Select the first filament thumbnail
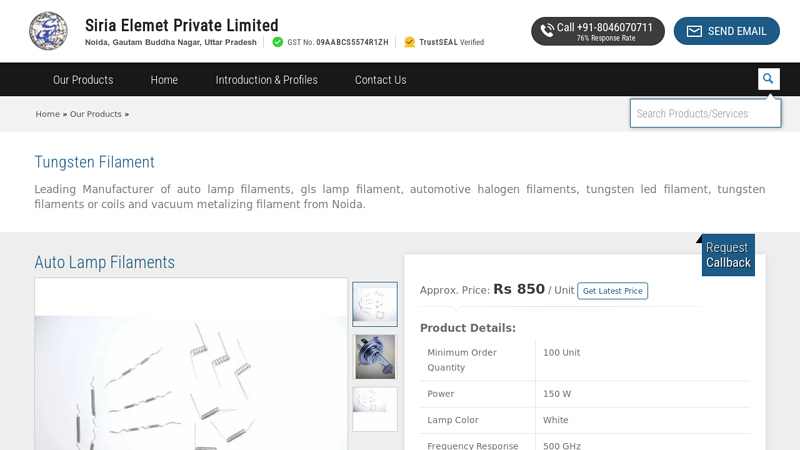Viewport: 800px width, 450px height. coord(375,304)
